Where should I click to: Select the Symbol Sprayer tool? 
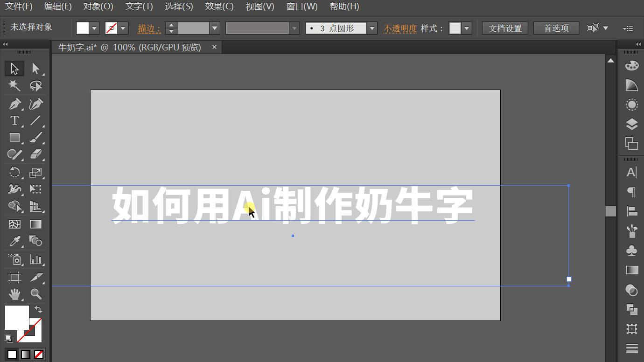pyautogui.click(x=14, y=259)
